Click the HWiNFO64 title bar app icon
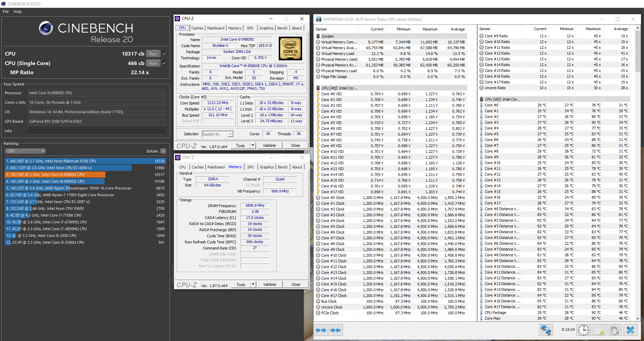Viewport: 644px width, 341px height. coord(319,19)
